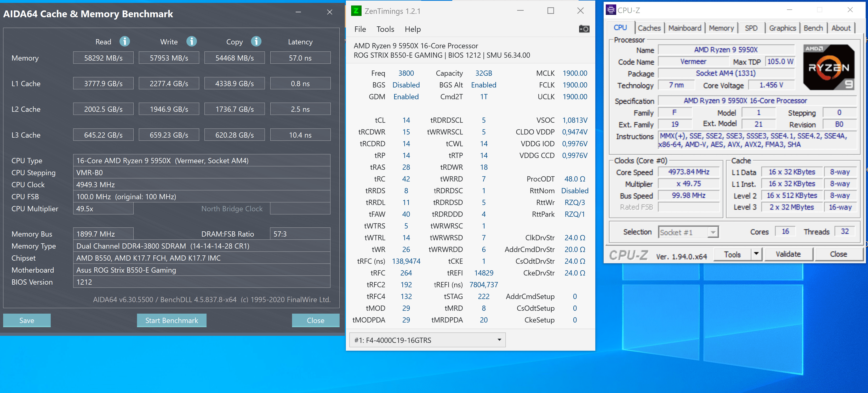This screenshot has width=868, height=393.
Task: Click the tRFC (ns) value 138,9474
Action: [x=406, y=261]
